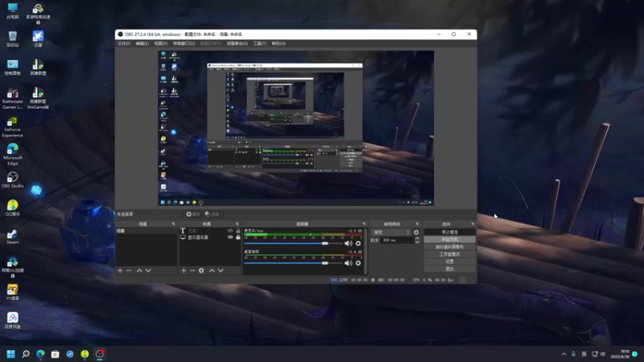Click 停止推流 stop streaming button
Image resolution: width=644 pixels, height=362 pixels.
click(x=450, y=232)
